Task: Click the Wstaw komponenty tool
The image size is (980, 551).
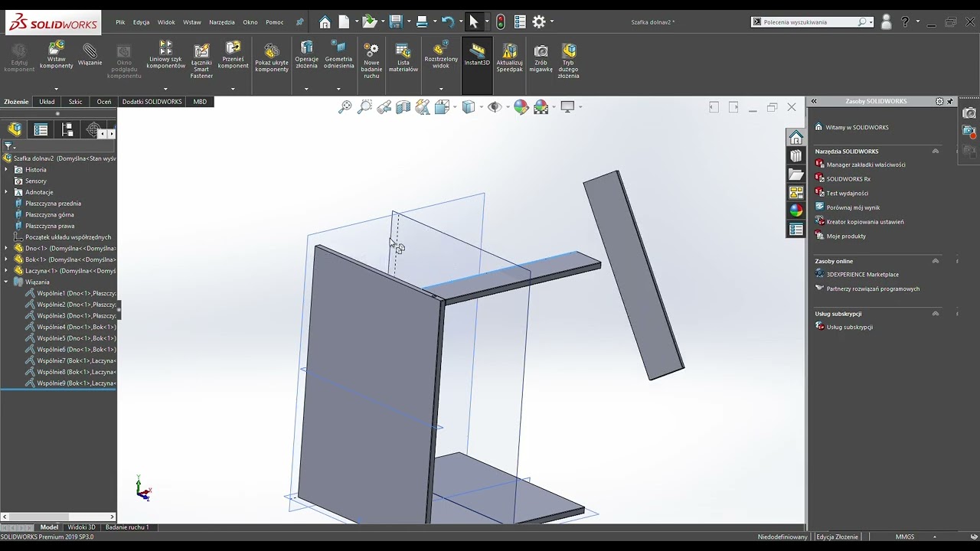Action: pos(56,57)
